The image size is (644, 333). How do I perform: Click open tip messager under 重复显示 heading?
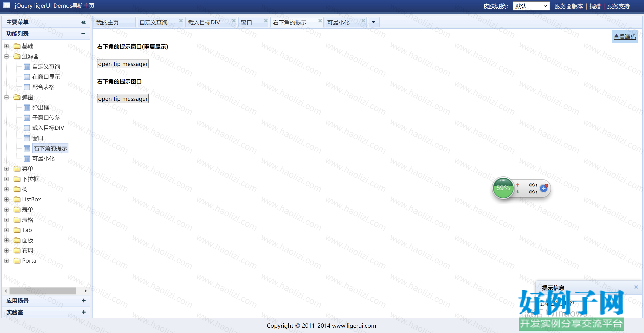123,64
